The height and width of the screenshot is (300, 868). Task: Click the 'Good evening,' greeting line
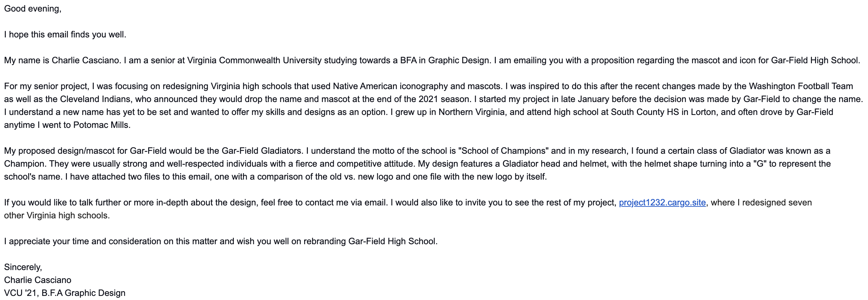(33, 9)
